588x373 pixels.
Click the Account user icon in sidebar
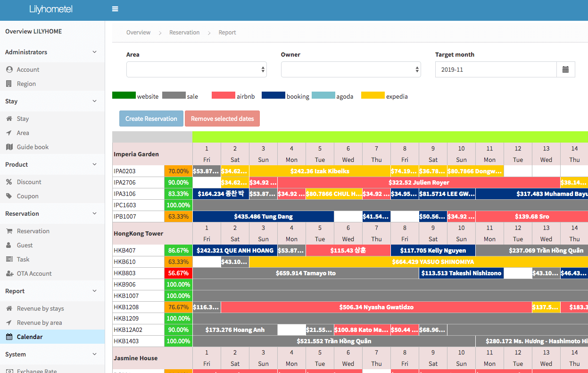(9, 69)
